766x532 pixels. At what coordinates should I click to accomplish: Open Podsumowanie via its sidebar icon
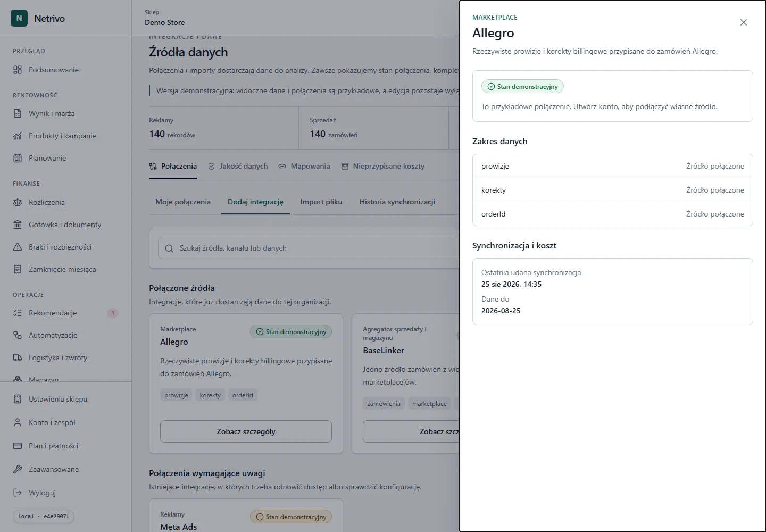click(18, 70)
